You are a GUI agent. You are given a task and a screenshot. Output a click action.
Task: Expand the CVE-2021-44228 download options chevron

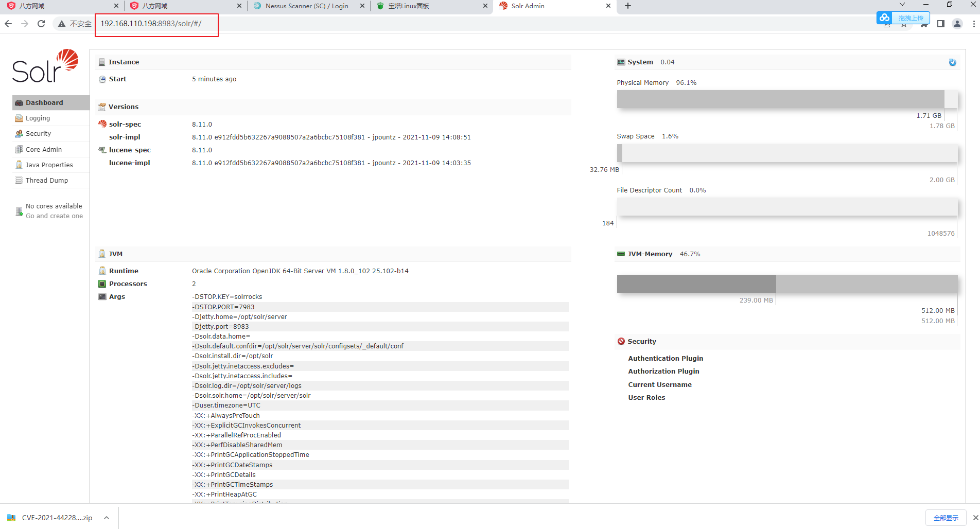coord(107,518)
